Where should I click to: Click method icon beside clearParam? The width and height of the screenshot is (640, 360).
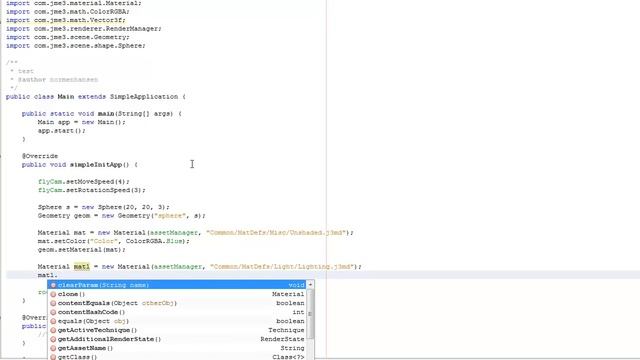tap(53, 285)
